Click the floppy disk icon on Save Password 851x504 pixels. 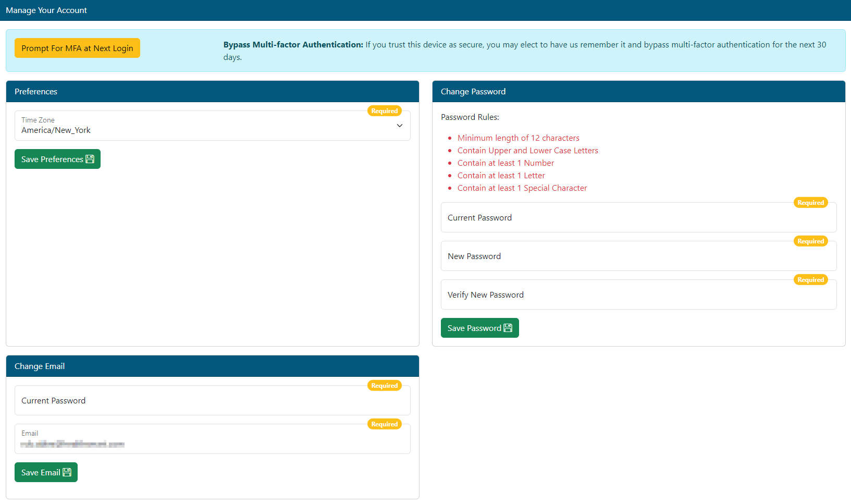(x=508, y=328)
